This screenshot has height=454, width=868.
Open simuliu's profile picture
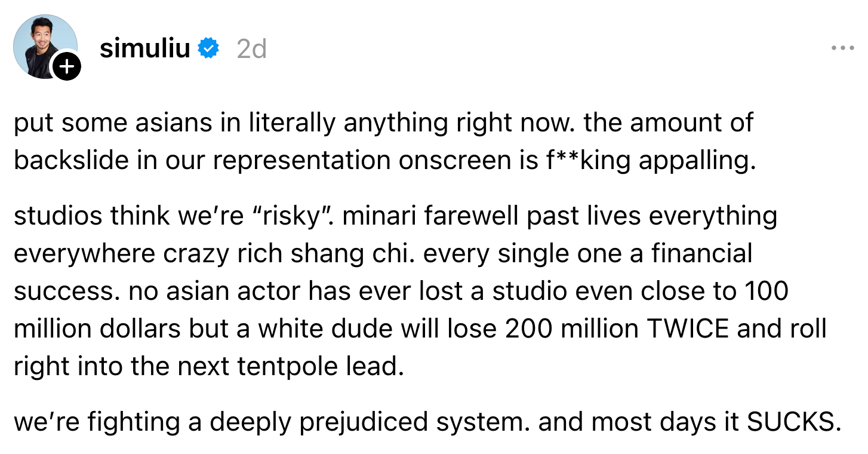pyautogui.click(x=44, y=46)
